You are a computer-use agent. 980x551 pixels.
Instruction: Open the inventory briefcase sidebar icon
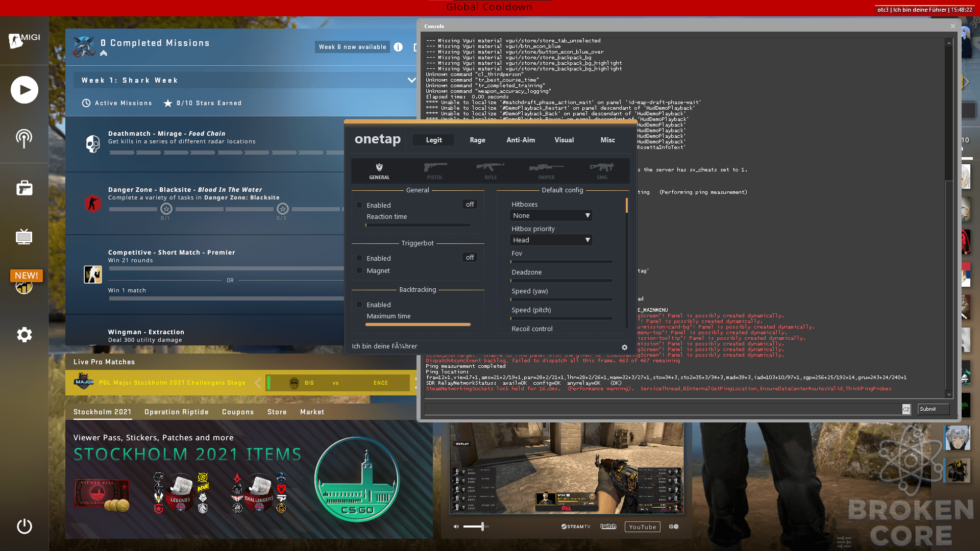coord(24,188)
